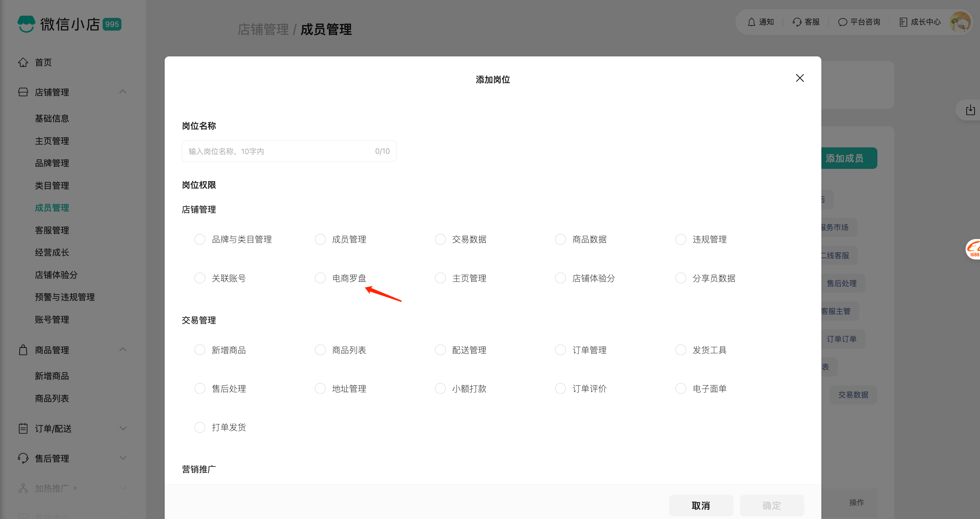Click the 1688 floating icon

[973, 249]
